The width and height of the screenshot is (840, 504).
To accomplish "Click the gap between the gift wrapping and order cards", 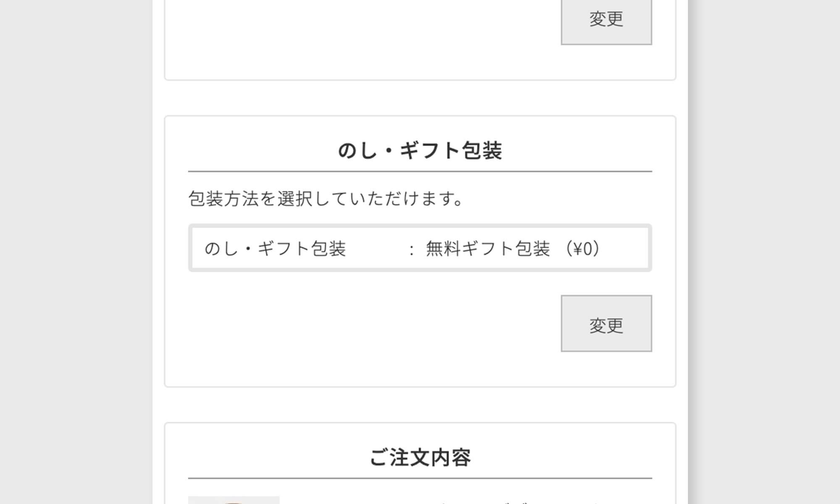I will pos(420,405).
